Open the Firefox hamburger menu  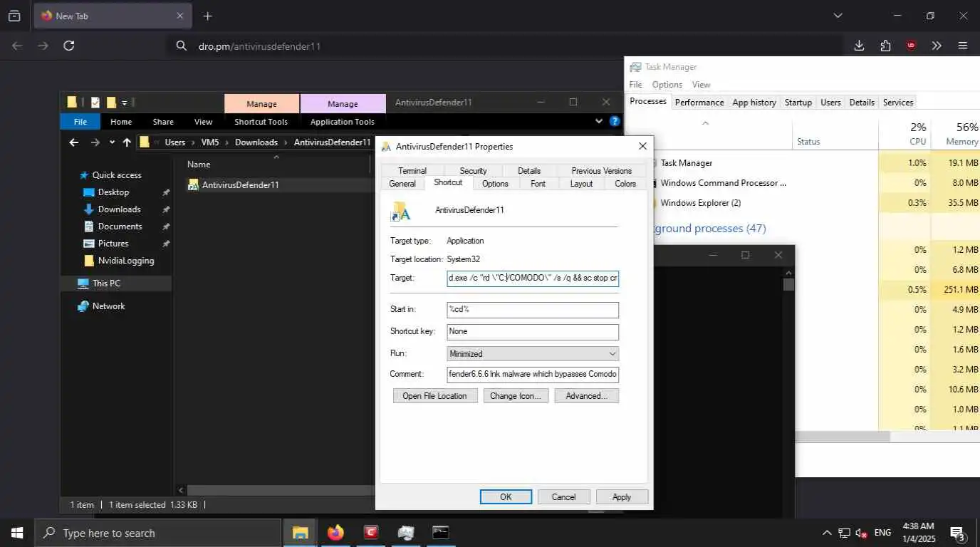click(963, 46)
